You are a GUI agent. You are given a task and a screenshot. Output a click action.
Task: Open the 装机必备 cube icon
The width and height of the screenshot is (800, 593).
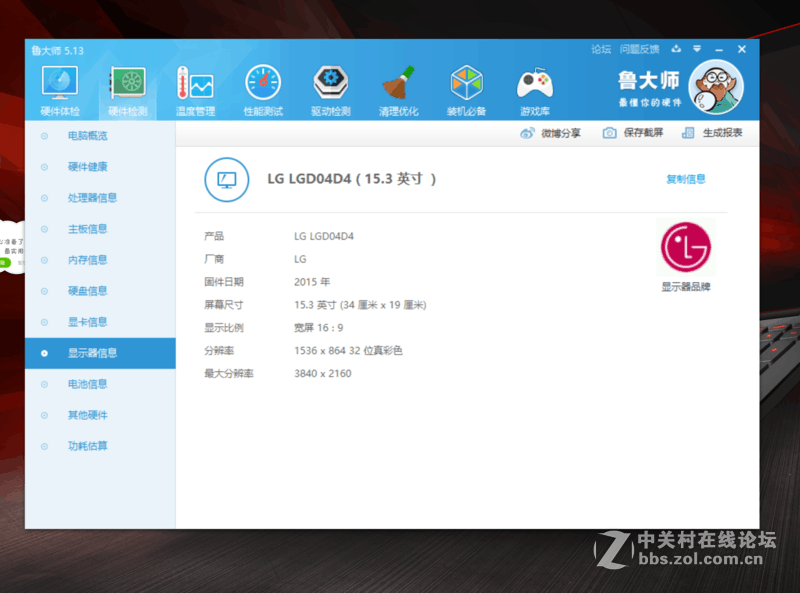tap(466, 82)
